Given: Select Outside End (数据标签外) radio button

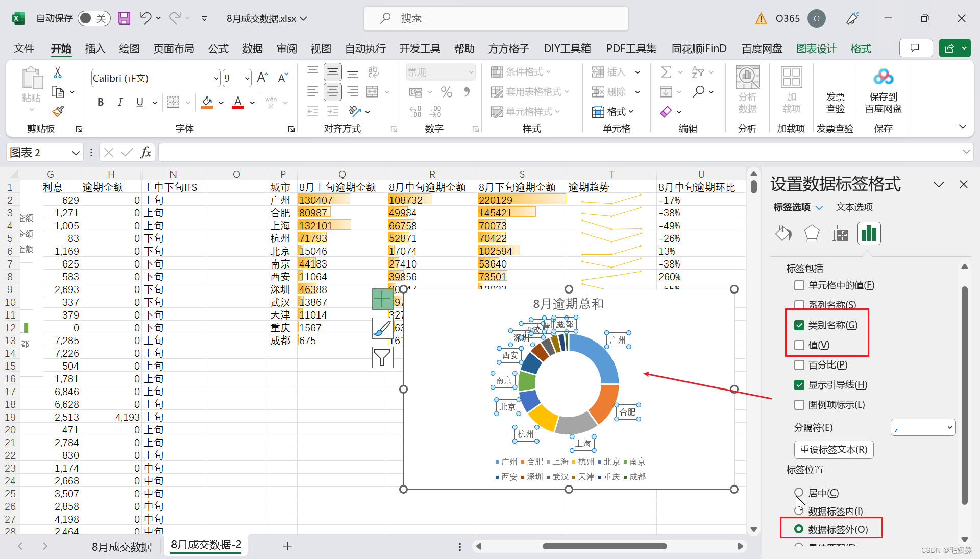Looking at the screenshot, I should click(x=799, y=529).
